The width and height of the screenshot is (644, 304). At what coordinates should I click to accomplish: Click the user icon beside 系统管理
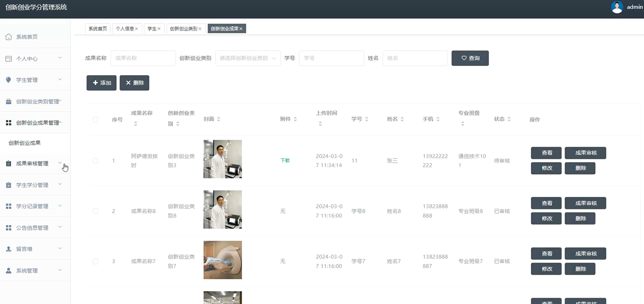pos(8,270)
